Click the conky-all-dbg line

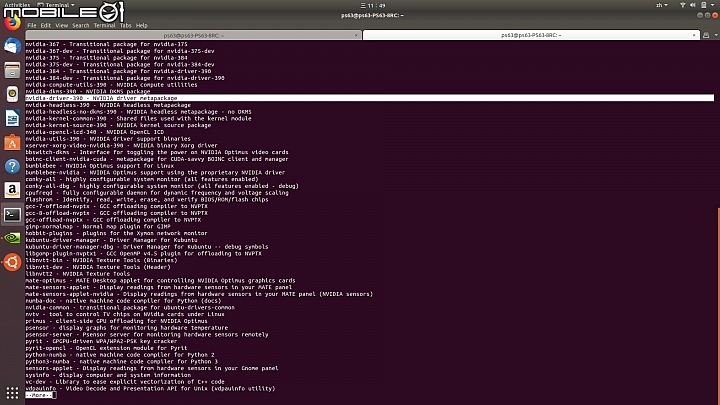(x=162, y=186)
